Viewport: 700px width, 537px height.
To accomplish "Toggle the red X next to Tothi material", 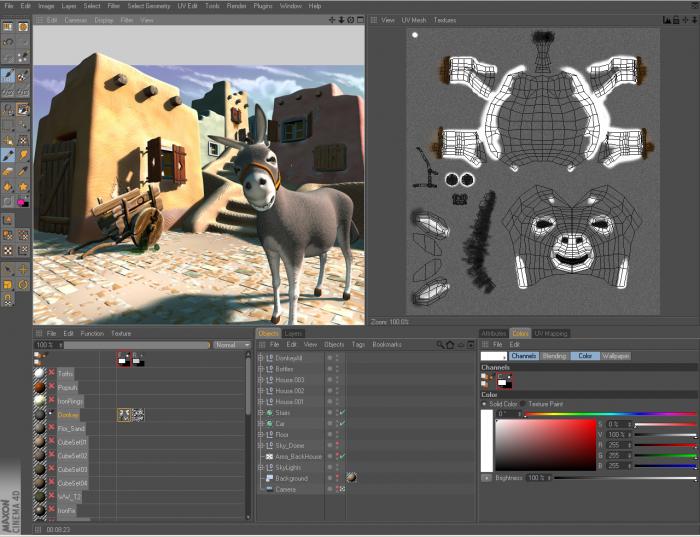I will 52,373.
